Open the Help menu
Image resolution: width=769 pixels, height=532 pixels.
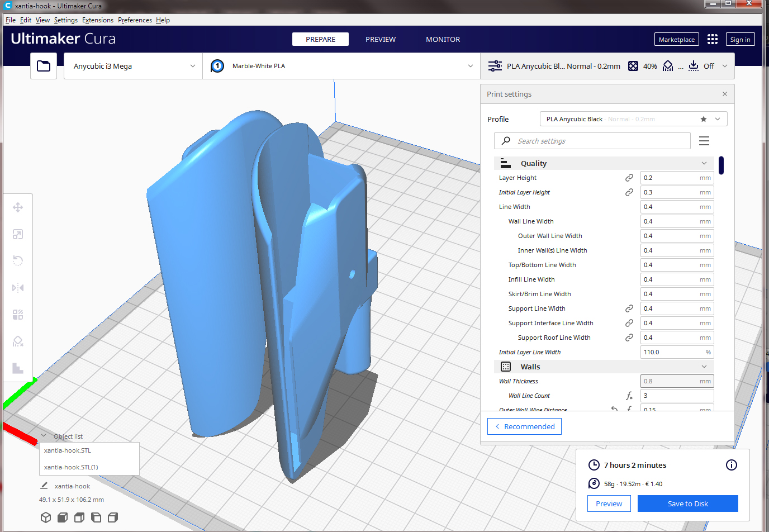tap(163, 20)
